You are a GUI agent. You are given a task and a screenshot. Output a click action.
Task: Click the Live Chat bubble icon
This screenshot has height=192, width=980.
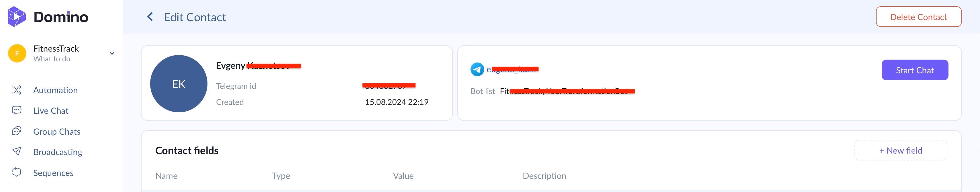tap(16, 110)
